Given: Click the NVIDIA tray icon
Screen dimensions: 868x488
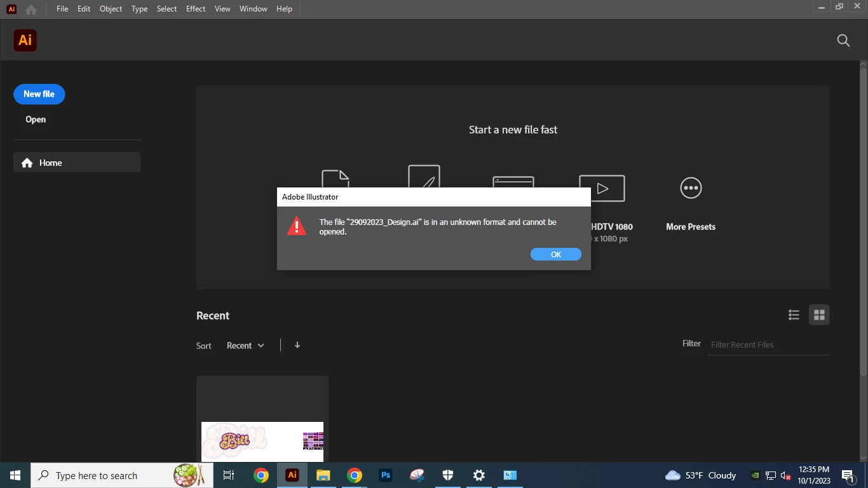Looking at the screenshot, I should click(755, 475).
